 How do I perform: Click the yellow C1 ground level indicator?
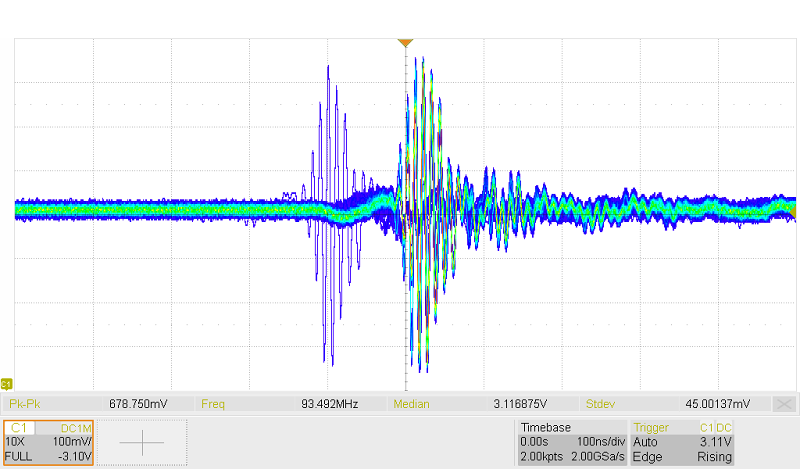pos(7,383)
